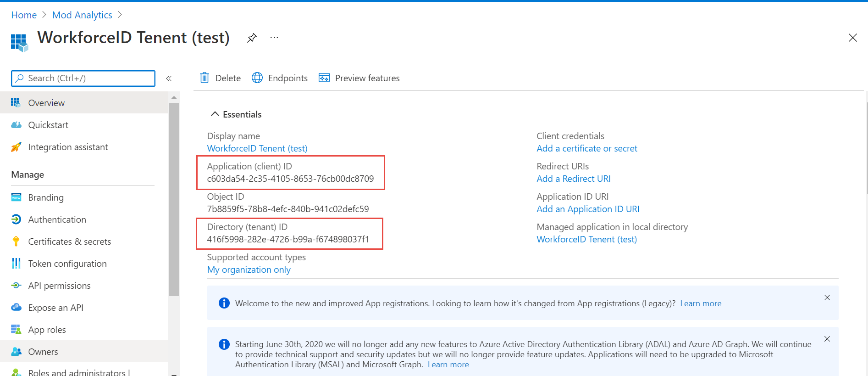Click Add an Application ID URI

[x=588, y=209]
